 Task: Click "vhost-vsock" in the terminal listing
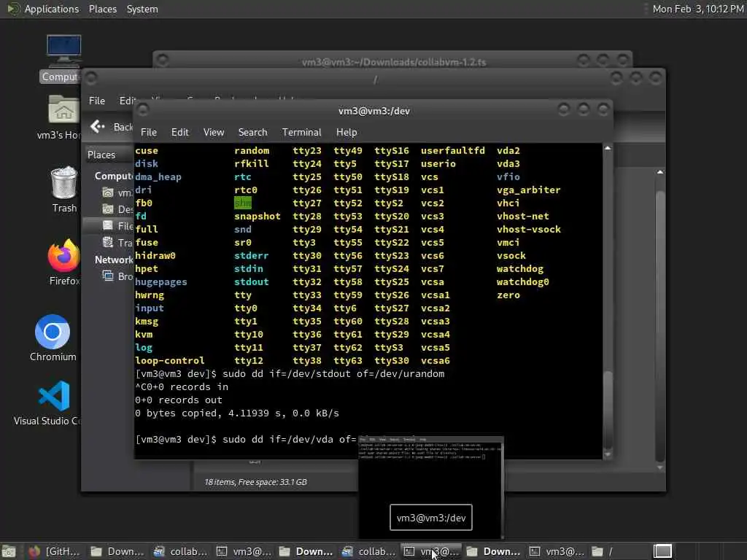pyautogui.click(x=528, y=229)
